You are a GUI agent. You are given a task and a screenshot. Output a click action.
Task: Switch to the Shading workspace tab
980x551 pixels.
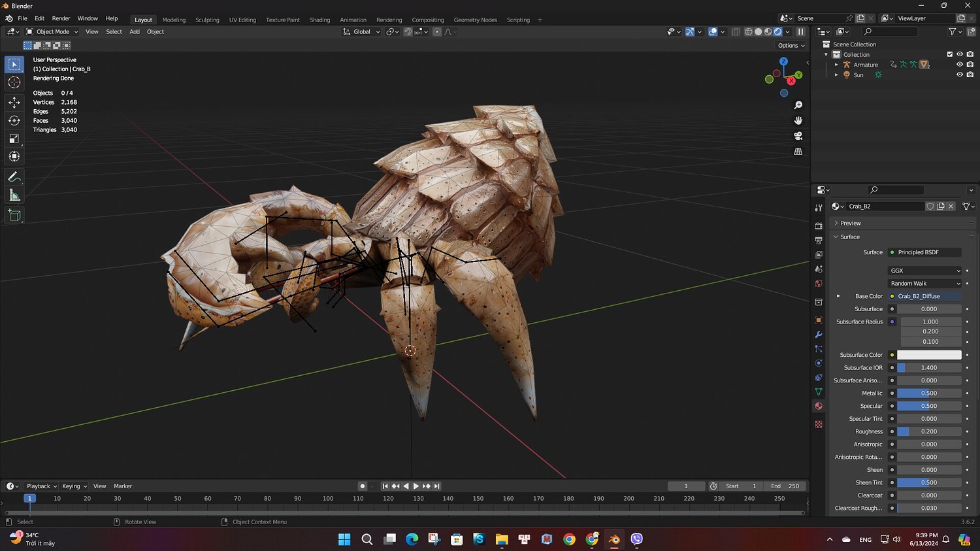(x=319, y=20)
